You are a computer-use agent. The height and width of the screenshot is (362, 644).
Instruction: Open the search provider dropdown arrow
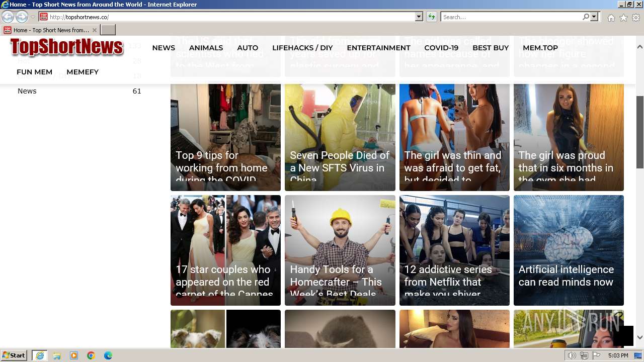594,17
